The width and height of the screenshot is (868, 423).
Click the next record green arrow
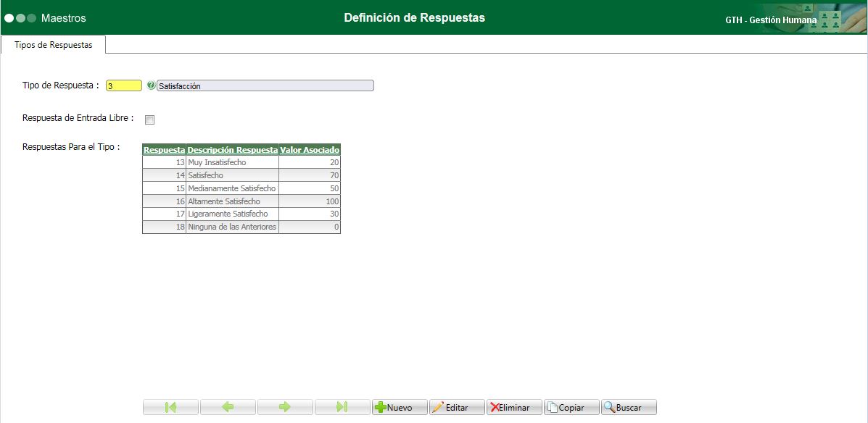pos(286,406)
